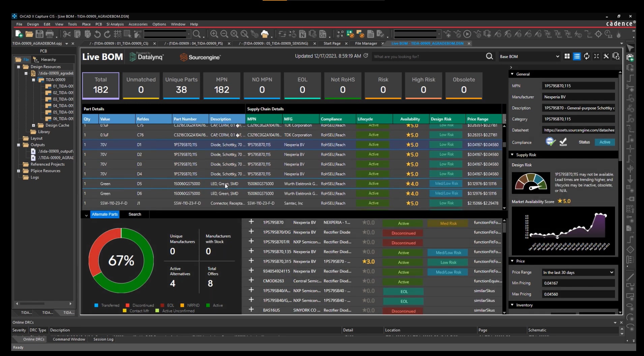Image resolution: width=644 pixels, height=356 pixels.
Task: Click the Place Part icon below the pointer tool
Action: 630,58
